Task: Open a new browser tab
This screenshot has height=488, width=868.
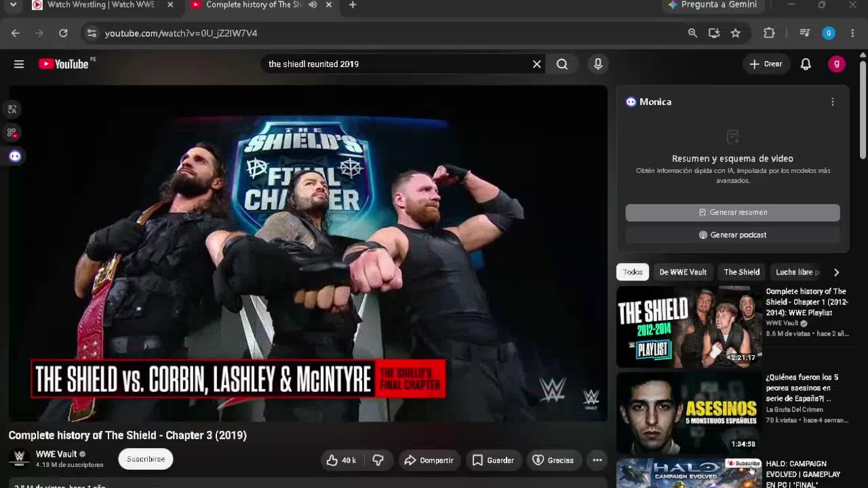Action: point(353,5)
